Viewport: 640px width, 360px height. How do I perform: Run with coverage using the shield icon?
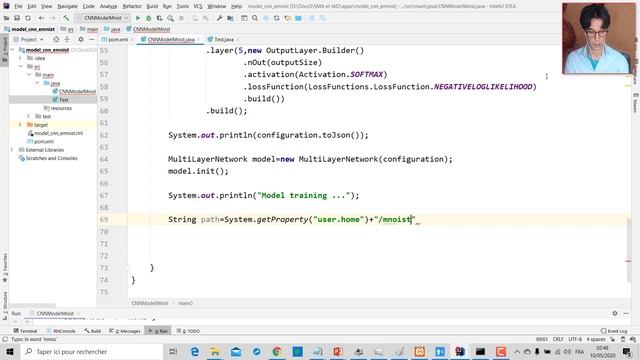click(x=159, y=18)
